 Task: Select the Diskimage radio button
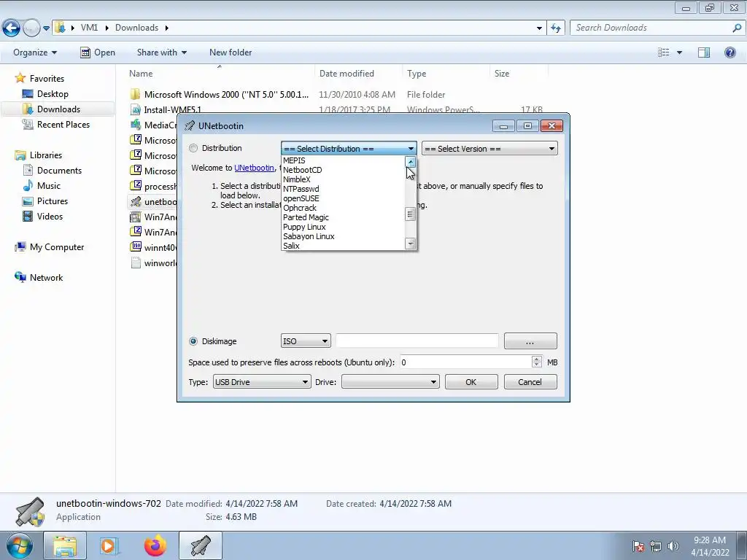click(193, 341)
